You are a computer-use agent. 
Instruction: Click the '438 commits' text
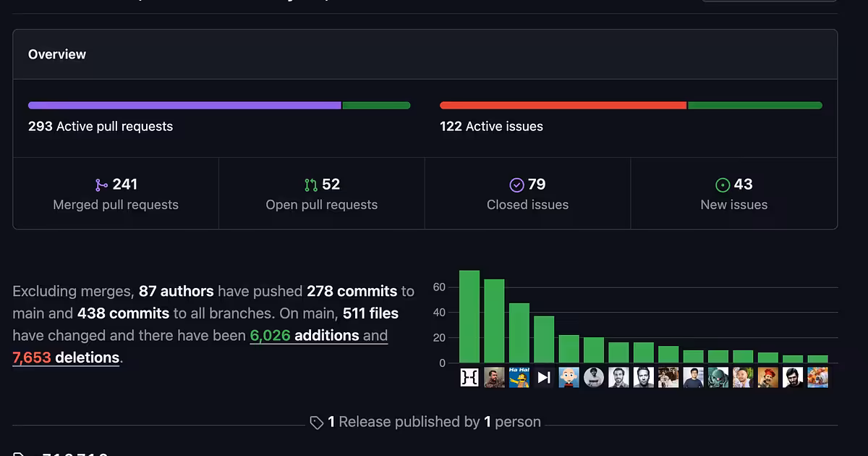[123, 313]
